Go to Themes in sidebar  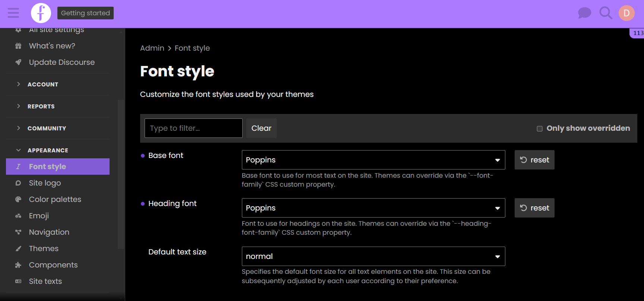(x=44, y=248)
